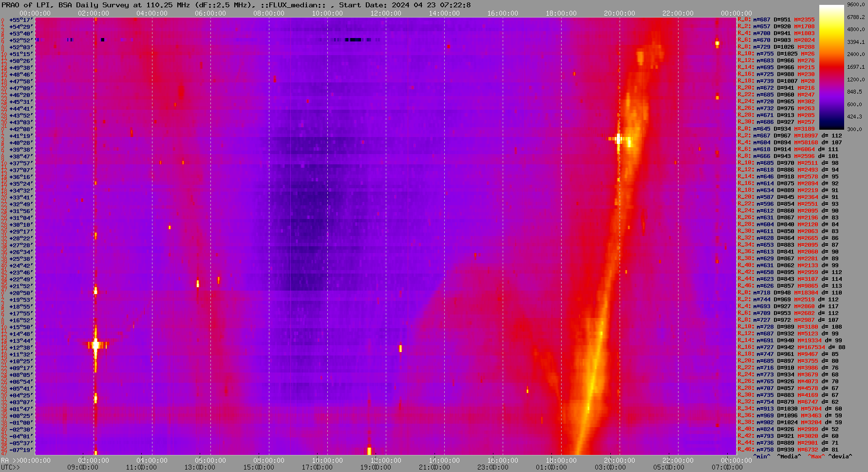Click the 'UTC>>' axis label

click(10, 467)
